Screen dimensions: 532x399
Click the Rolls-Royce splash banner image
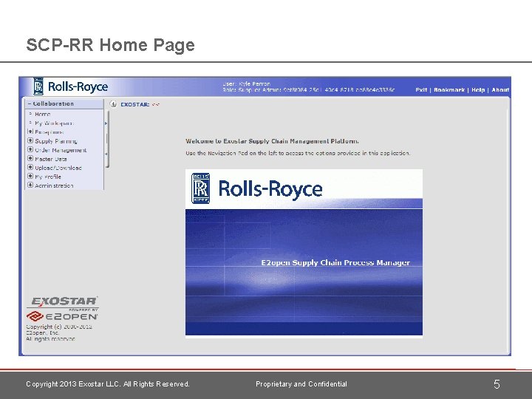[x=304, y=253]
